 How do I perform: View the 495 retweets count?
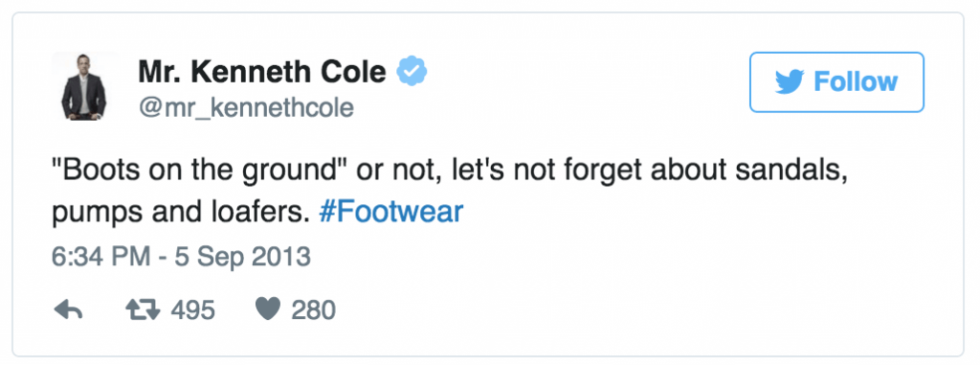pyautogui.click(x=192, y=309)
